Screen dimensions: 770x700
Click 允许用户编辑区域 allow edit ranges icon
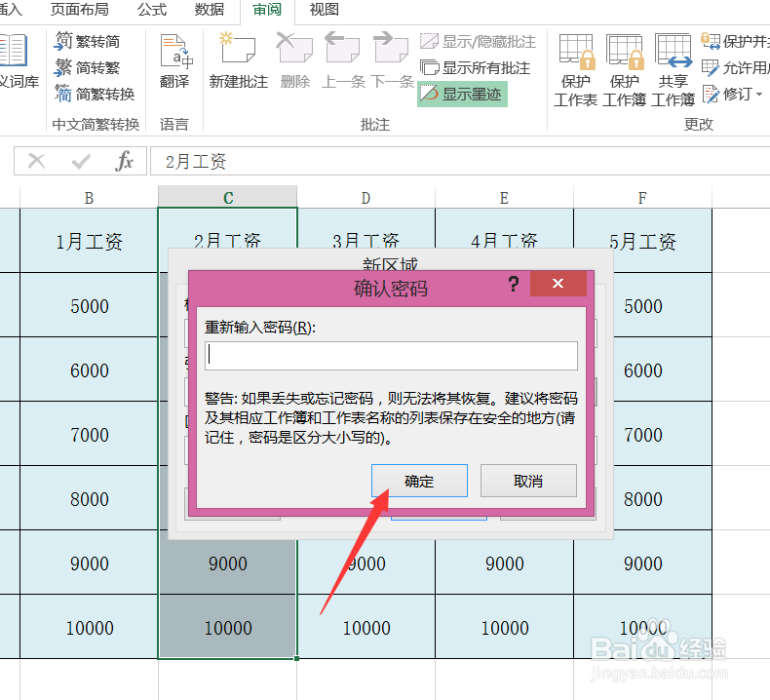coord(711,67)
